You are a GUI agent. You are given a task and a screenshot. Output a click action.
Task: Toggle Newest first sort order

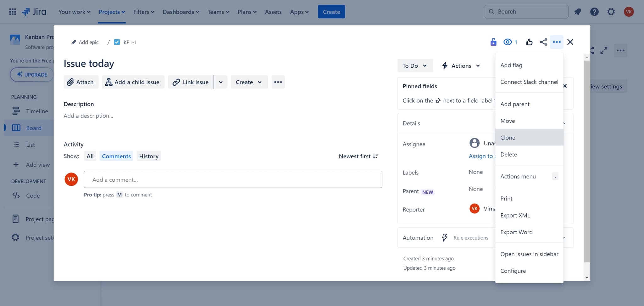click(x=358, y=156)
